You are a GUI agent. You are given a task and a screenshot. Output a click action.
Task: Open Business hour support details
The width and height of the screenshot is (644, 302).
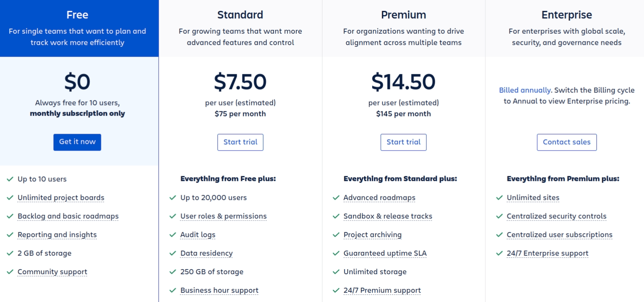coord(219,290)
